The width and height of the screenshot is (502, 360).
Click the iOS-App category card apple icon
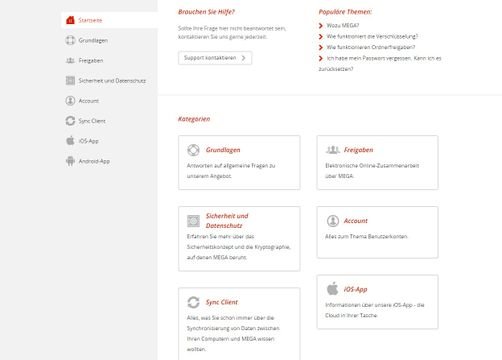pos(333,289)
